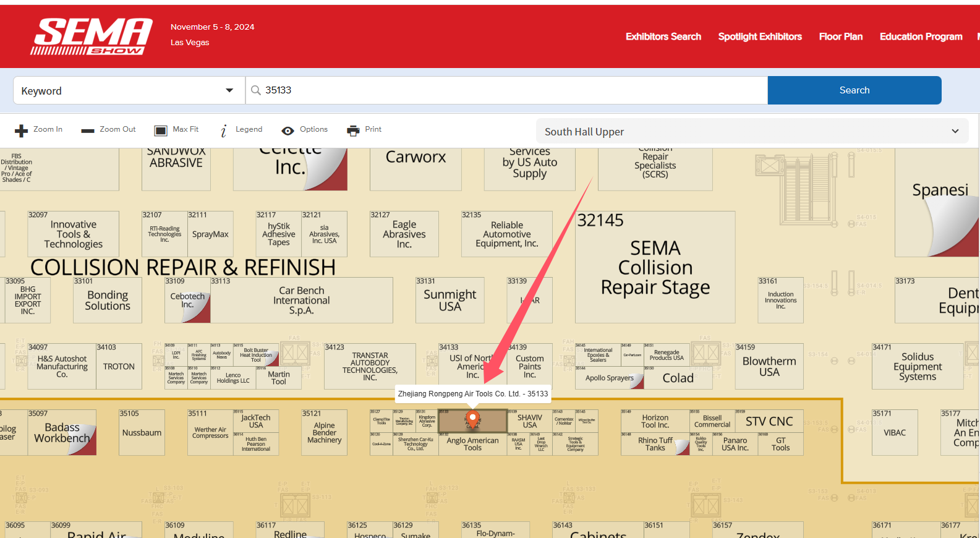Click the blue Search button

tap(854, 90)
